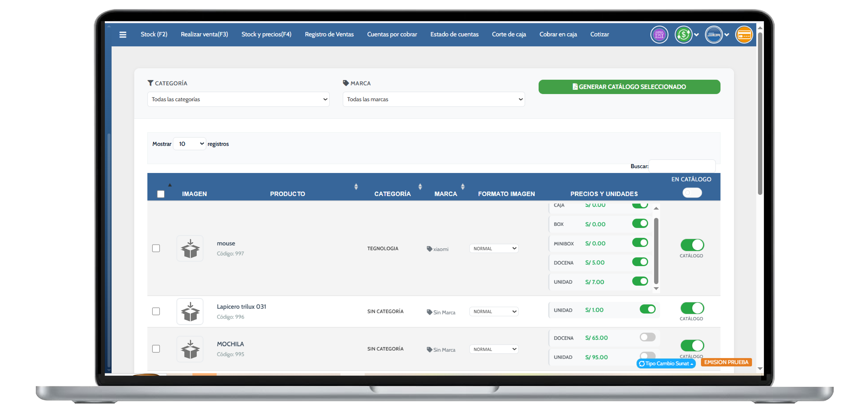
Task: Expand the Tipo Cambio Sunat panel
Action: (x=666, y=364)
